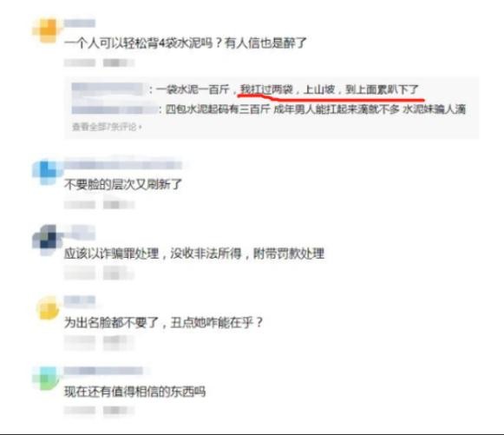Viewport: 504px width, 435px height.
Task: Click the orange avatar of the first commenter
Action: point(47,30)
